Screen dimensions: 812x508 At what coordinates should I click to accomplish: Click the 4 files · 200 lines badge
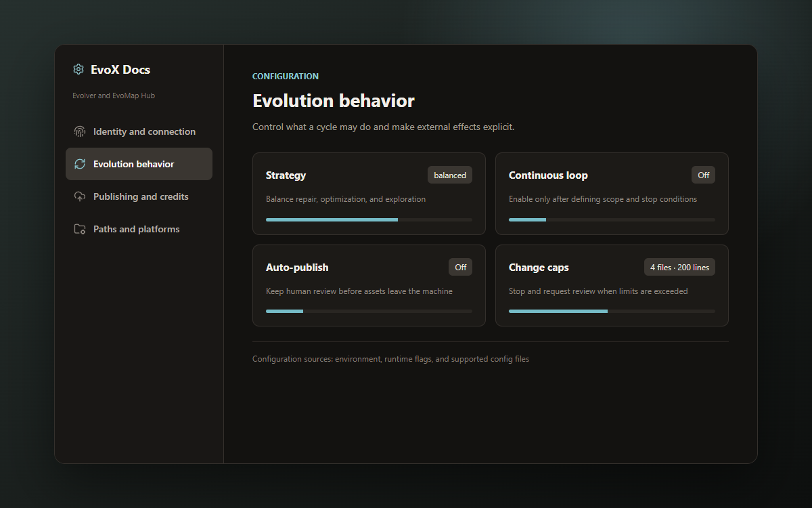[679, 267]
